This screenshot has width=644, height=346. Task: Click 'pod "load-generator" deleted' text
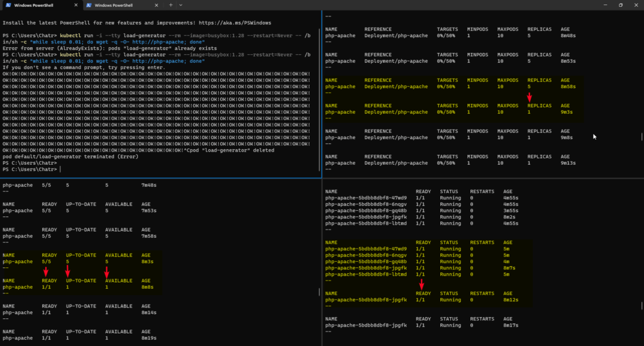click(231, 150)
